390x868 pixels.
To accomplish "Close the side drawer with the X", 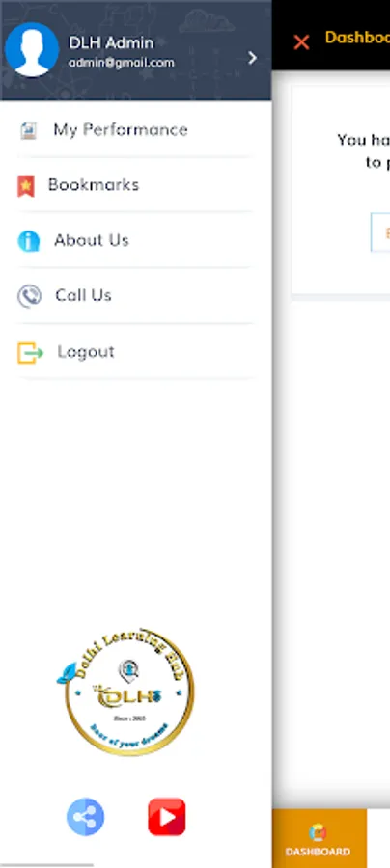I will pos(301,42).
